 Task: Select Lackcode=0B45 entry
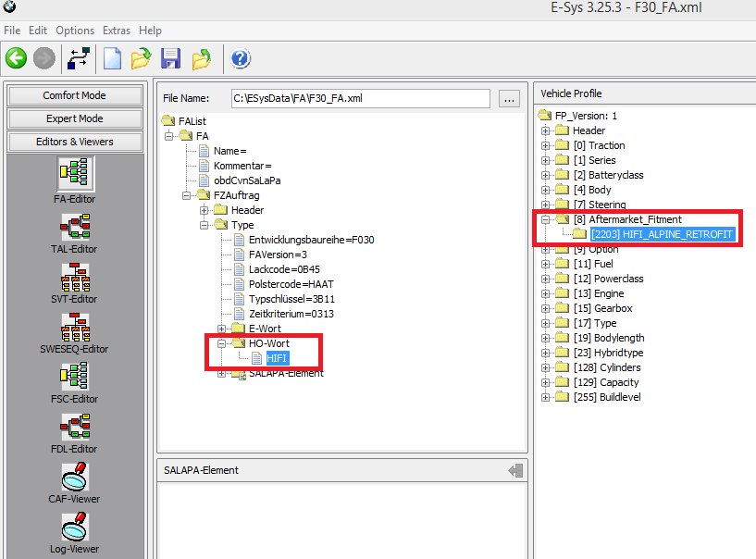point(284,269)
